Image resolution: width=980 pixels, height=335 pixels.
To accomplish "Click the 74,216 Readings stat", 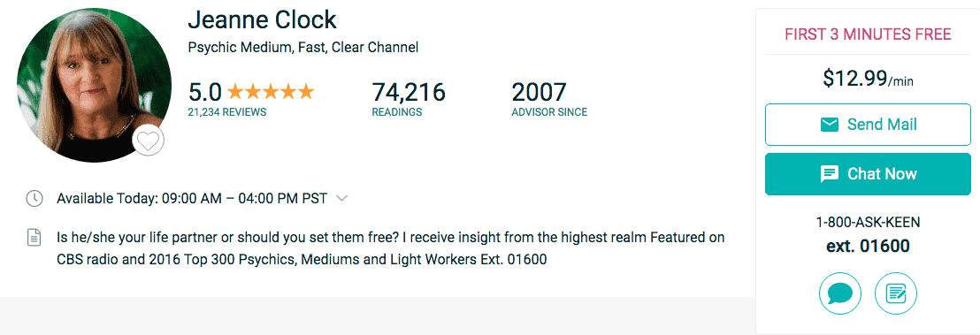I will pos(409,99).
